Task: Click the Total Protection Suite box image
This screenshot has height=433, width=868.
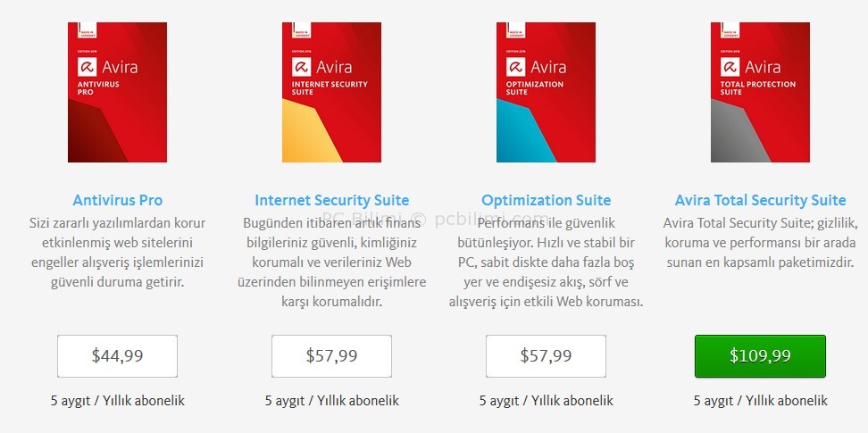Action: tap(760, 93)
